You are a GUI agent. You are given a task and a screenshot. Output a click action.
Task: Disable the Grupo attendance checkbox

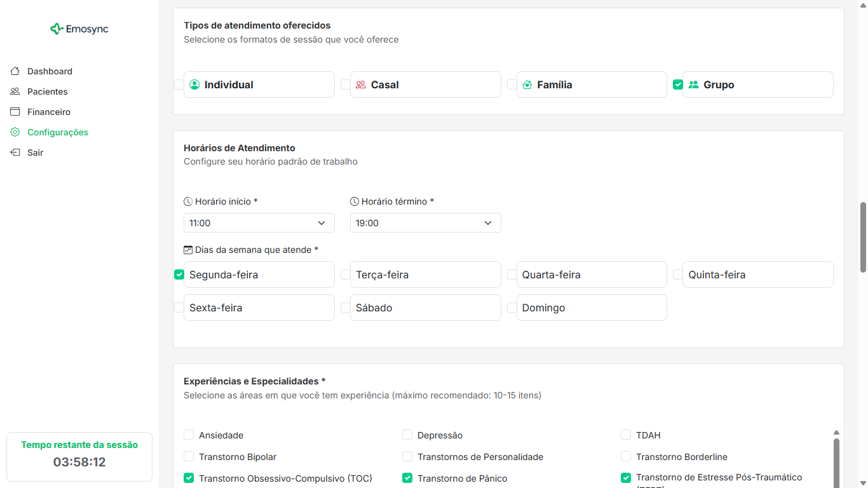tap(678, 83)
